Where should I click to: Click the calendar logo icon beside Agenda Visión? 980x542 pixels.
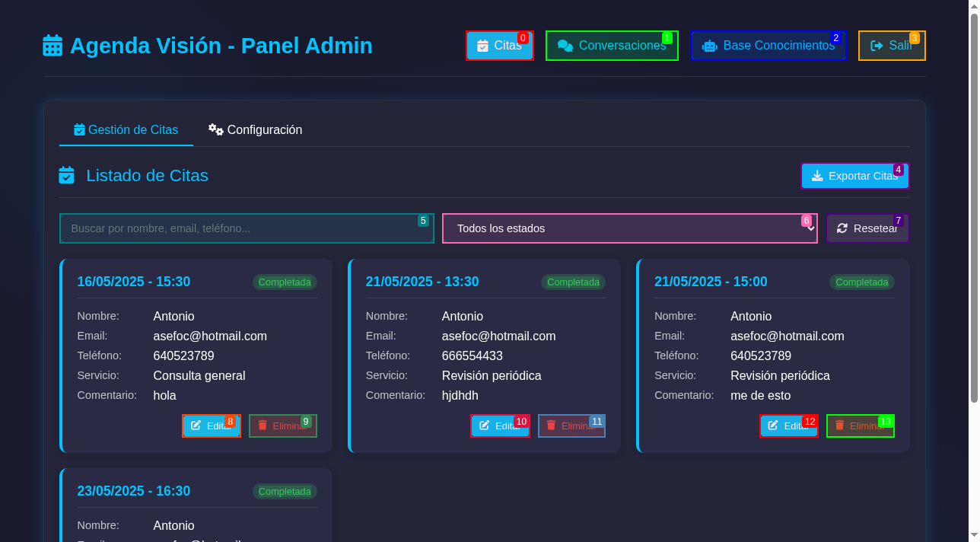click(x=52, y=46)
